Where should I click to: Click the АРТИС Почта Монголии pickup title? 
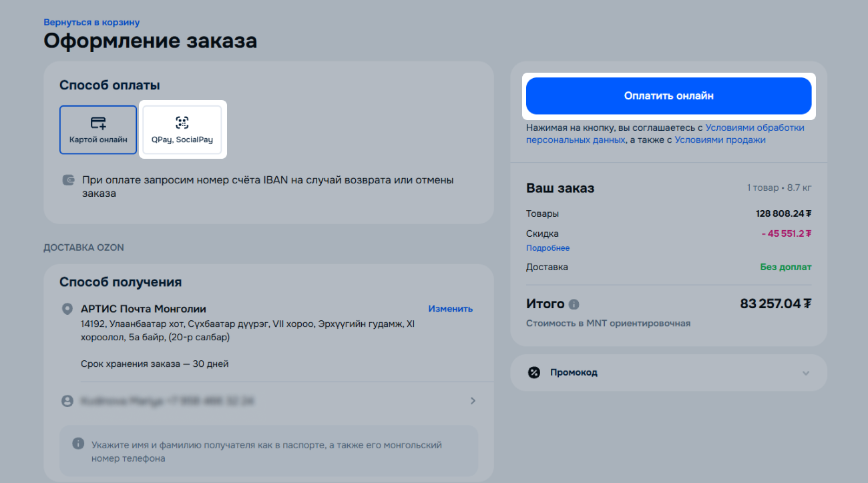(x=144, y=309)
